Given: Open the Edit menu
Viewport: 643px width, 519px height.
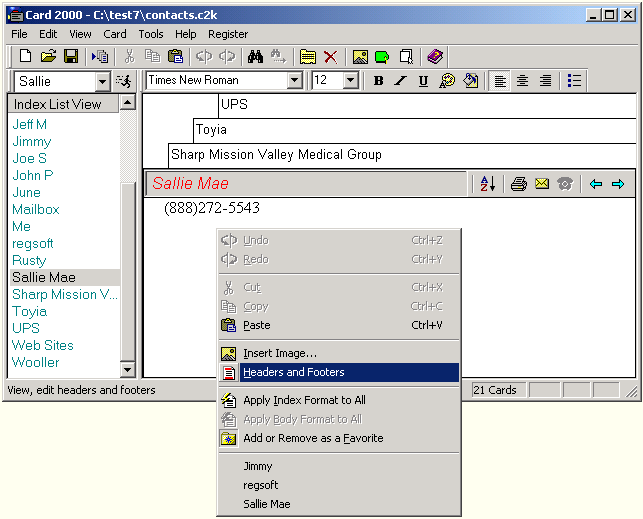Looking at the screenshot, I should point(48,34).
